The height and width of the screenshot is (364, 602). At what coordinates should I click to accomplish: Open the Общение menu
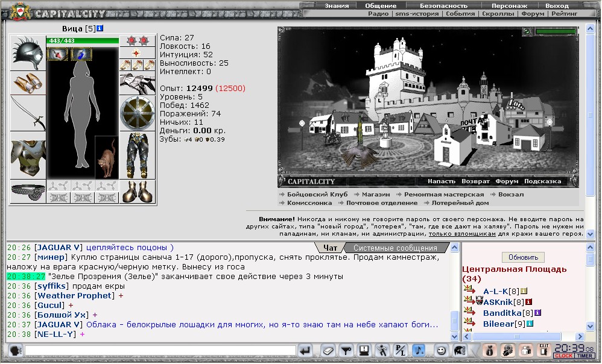coord(381,6)
